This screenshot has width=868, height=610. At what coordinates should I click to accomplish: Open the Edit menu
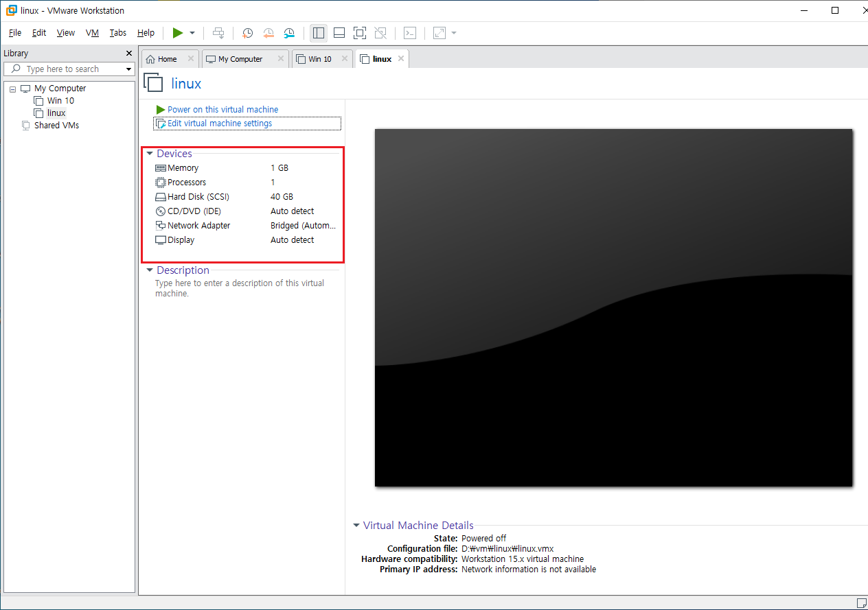pos(39,33)
